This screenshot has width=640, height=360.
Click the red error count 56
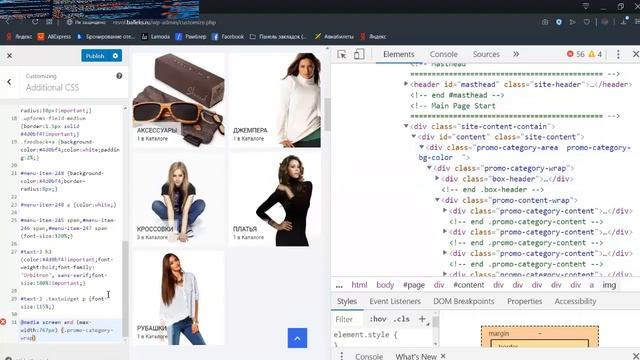coord(576,54)
